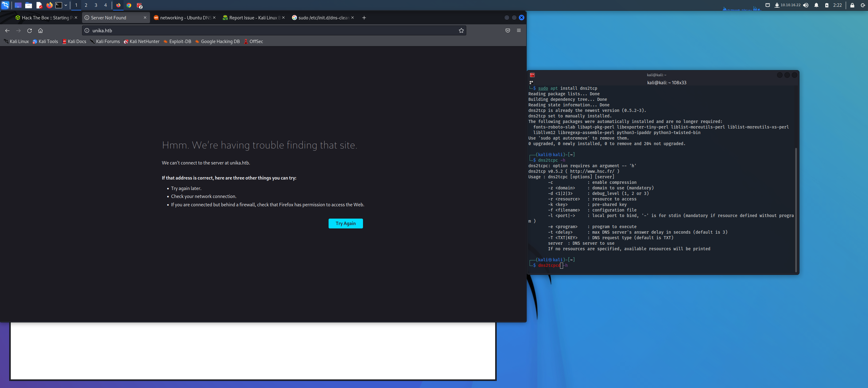Launch file manager from the panel
This screenshot has width=868, height=388.
29,5
